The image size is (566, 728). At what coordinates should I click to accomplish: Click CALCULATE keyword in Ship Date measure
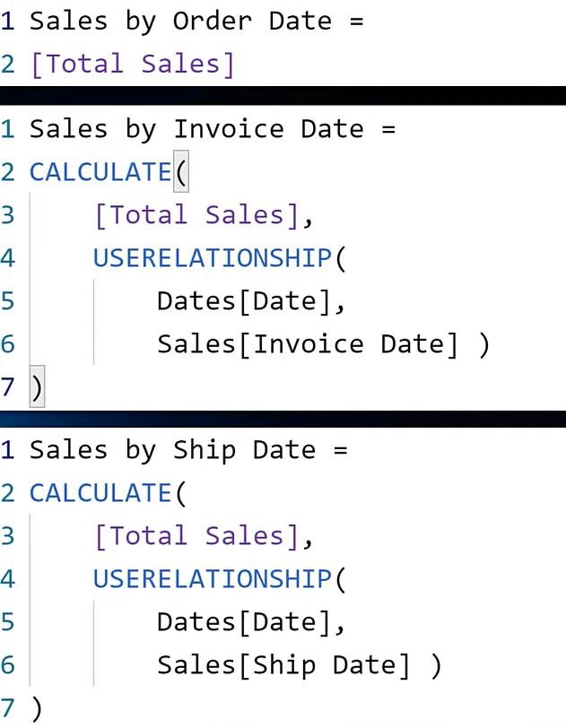coord(100,493)
